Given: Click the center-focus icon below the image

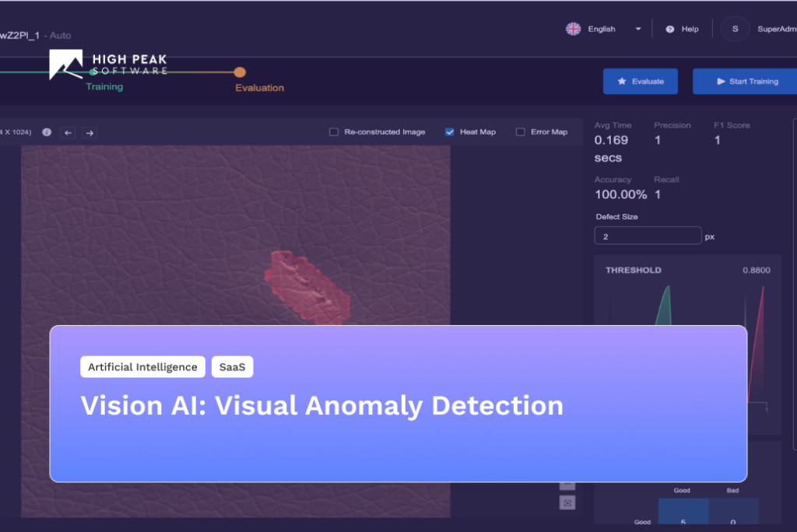Looking at the screenshot, I should coord(567,504).
